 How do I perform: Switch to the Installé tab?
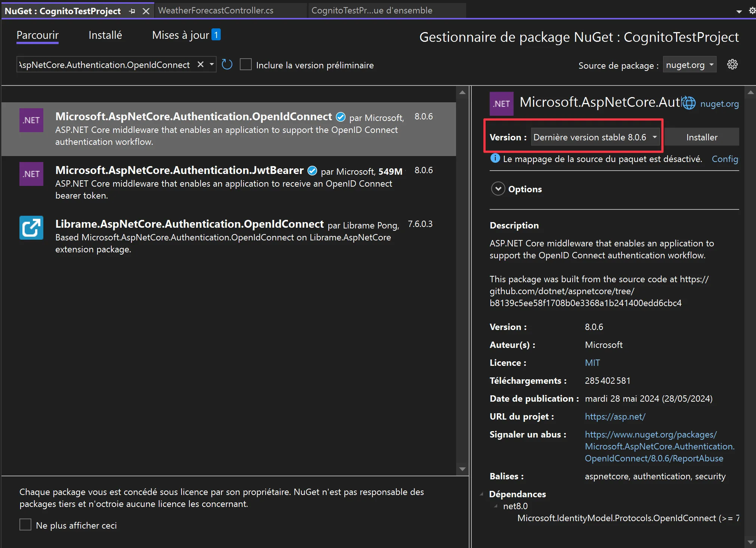tap(105, 35)
